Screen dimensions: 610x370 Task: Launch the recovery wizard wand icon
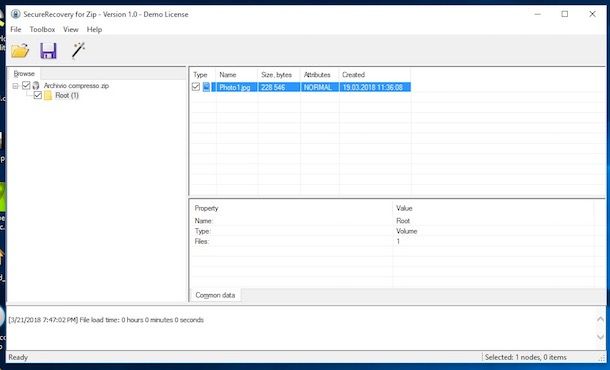pos(78,51)
